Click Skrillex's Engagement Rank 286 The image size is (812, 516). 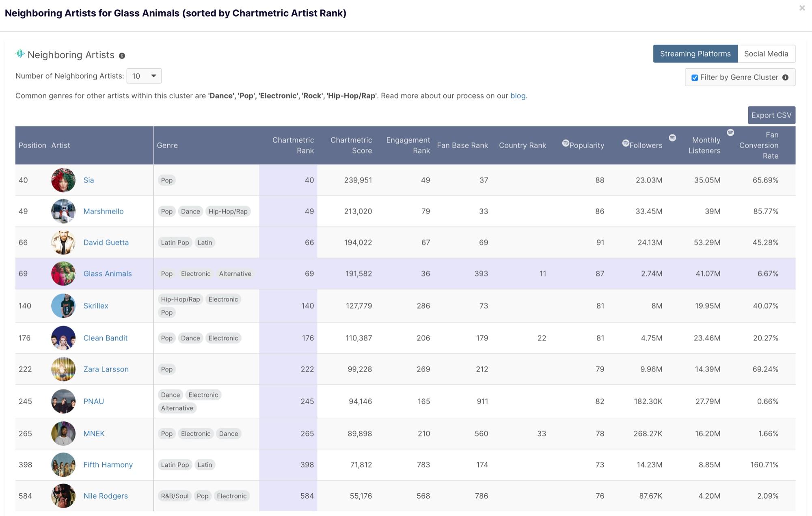click(x=423, y=306)
